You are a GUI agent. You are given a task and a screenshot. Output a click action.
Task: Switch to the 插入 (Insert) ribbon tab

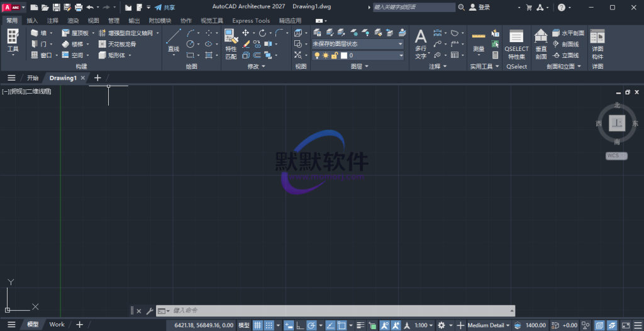[x=32, y=20]
